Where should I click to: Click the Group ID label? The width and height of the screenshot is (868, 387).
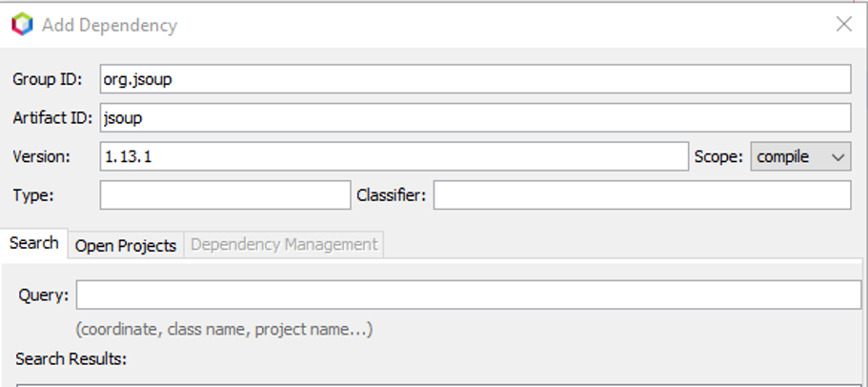click(x=49, y=79)
